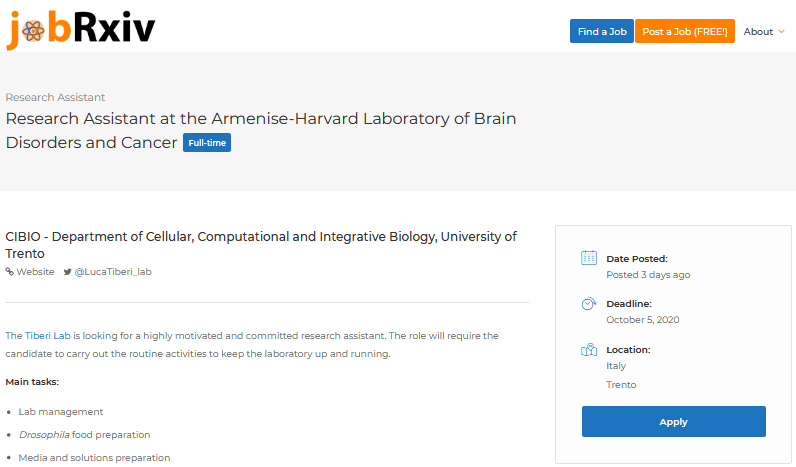Open the @LucaTiberi_lab Twitter link
Viewport: 796px width, 467px height.
pyautogui.click(x=113, y=272)
